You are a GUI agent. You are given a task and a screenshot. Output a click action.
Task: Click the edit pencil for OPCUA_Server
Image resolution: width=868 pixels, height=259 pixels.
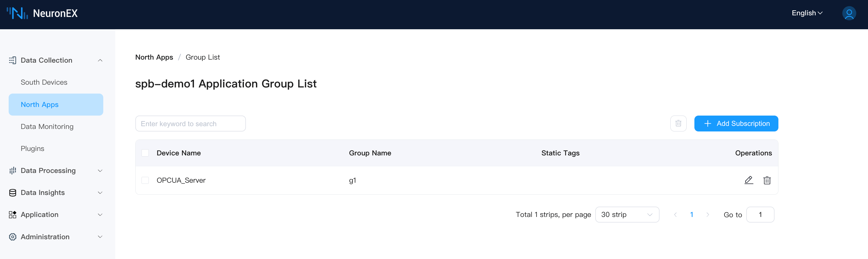(748, 180)
